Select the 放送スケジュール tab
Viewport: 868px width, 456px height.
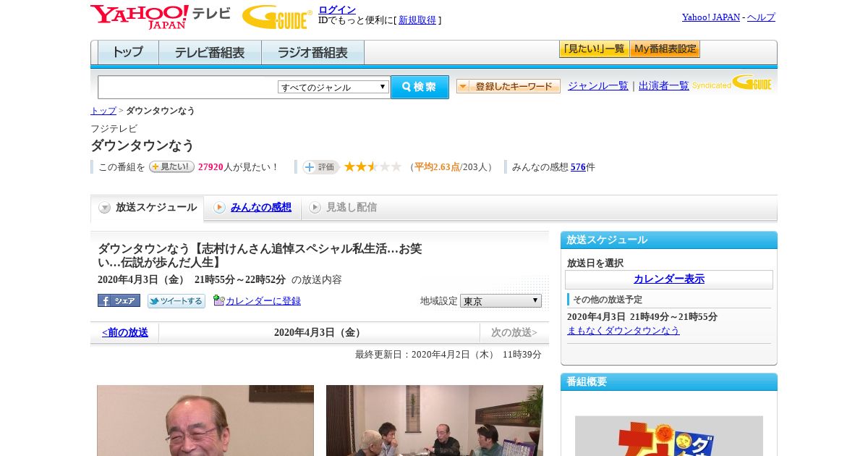pos(148,208)
